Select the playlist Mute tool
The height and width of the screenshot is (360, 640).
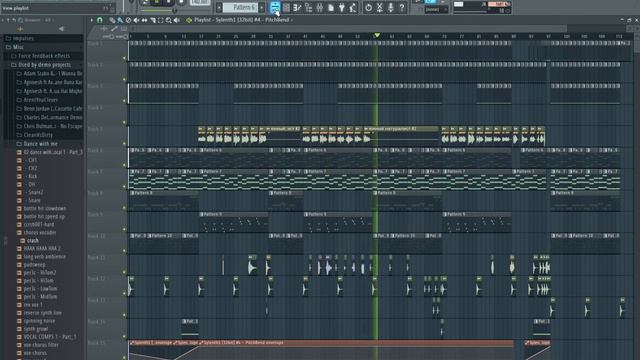136,20
